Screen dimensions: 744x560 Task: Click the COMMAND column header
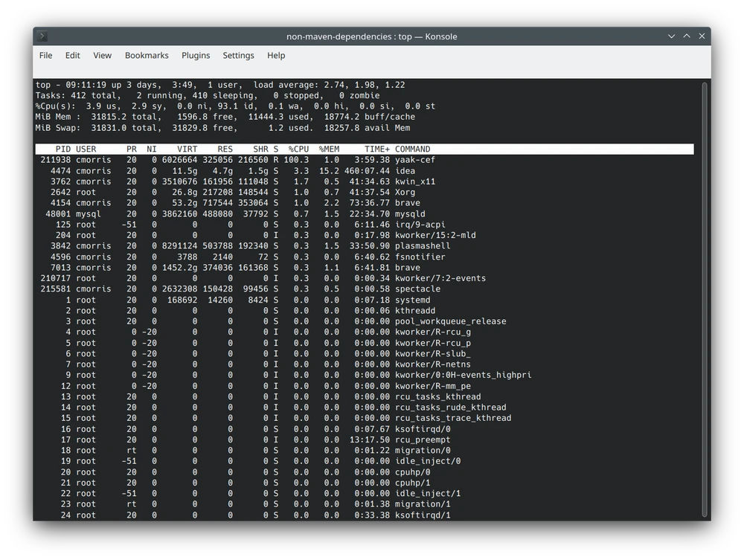click(412, 149)
